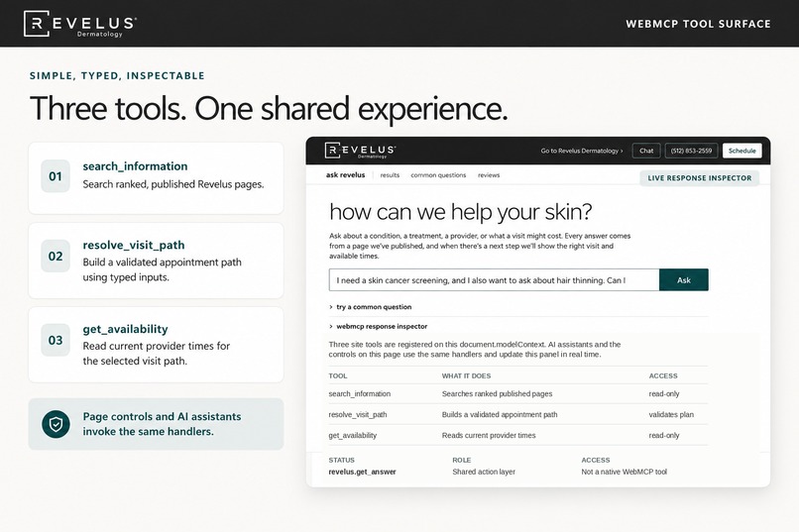Click the WHAT IT DOES column header
799x532 pixels.
(466, 375)
